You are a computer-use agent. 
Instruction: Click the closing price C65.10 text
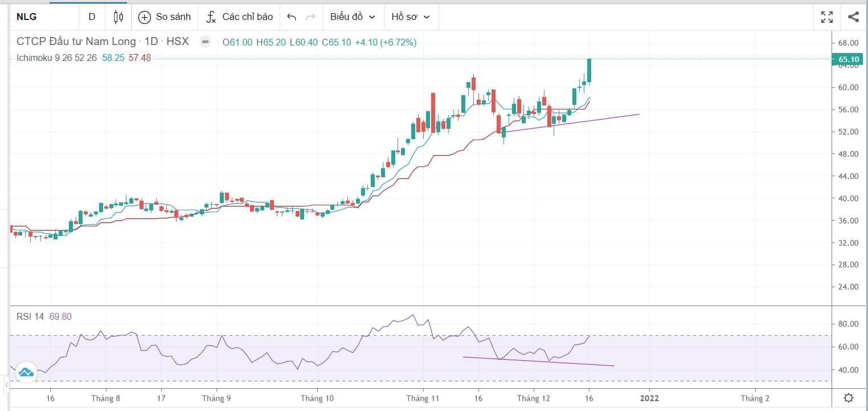point(337,42)
